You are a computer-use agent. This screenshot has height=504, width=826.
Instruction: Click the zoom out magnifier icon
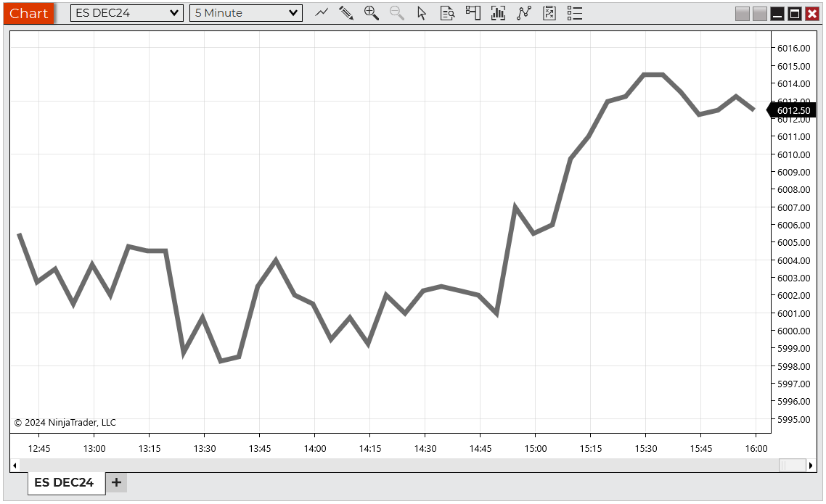397,12
